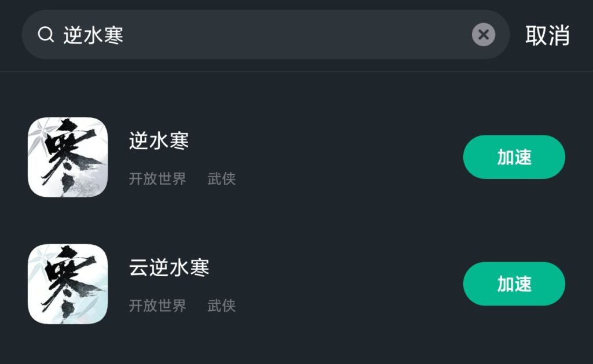Place the cursor after 寒 in the search text

(x=125, y=35)
